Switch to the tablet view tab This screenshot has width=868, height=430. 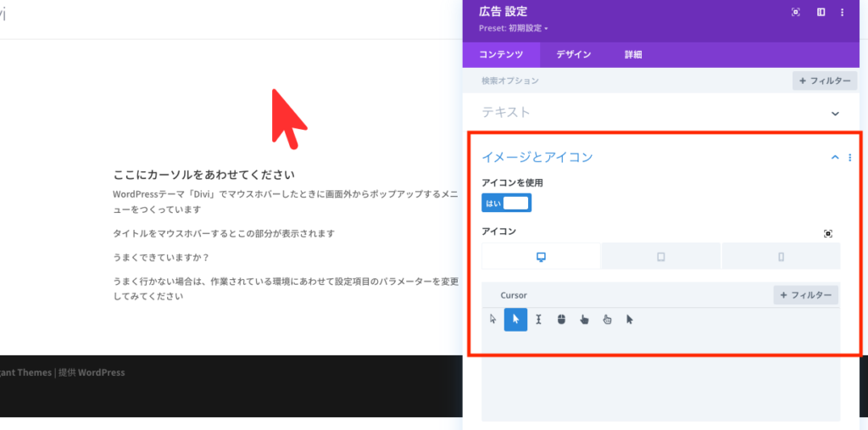(x=661, y=257)
